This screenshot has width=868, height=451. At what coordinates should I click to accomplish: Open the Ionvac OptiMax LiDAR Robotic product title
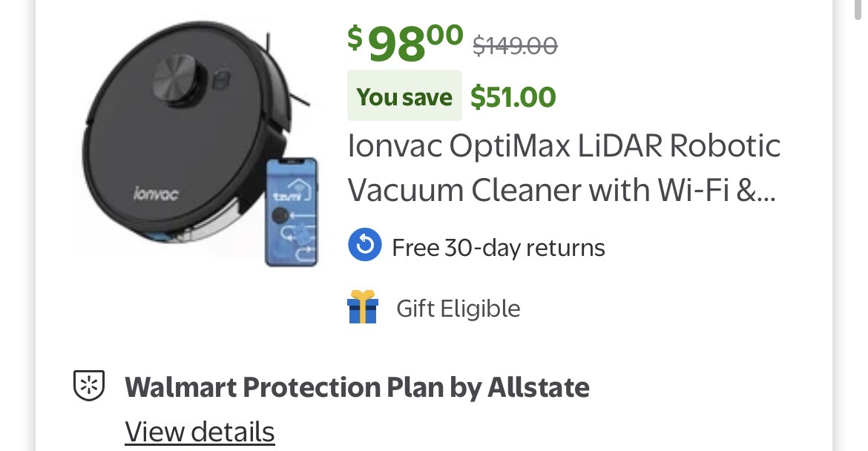564,146
